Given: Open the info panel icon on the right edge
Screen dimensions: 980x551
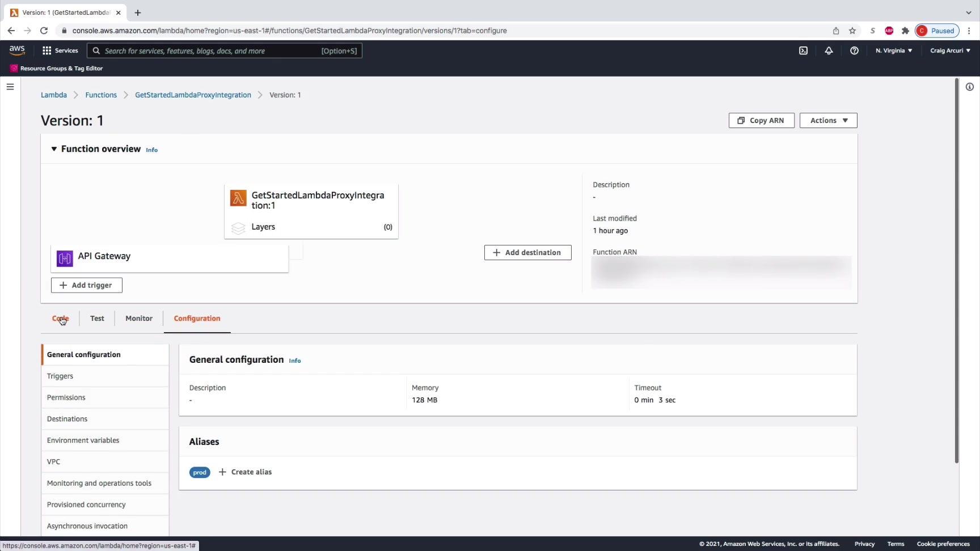Looking at the screenshot, I should pyautogui.click(x=970, y=87).
